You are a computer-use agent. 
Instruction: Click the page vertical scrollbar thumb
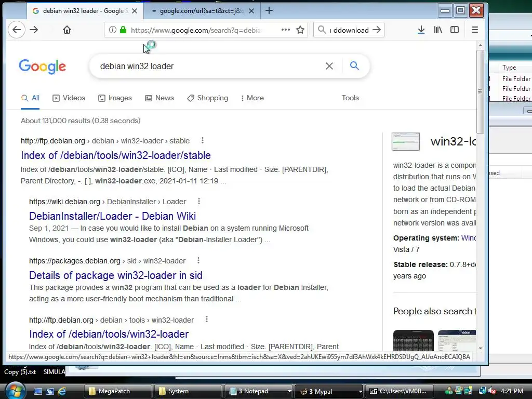pyautogui.click(x=480, y=91)
